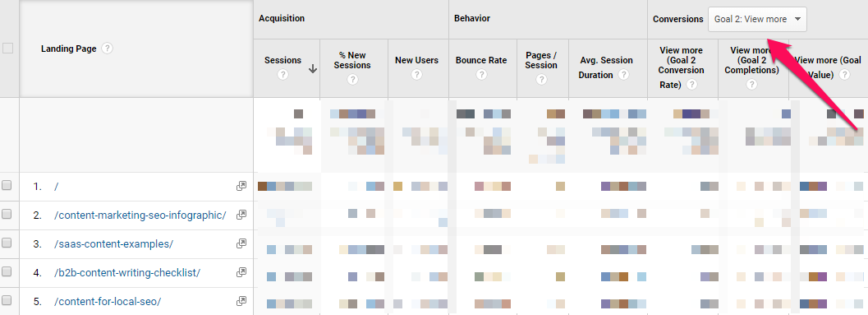The width and height of the screenshot is (868, 315).
Task: Open external link icon for /content-for-local-seo/
Action: point(241,301)
